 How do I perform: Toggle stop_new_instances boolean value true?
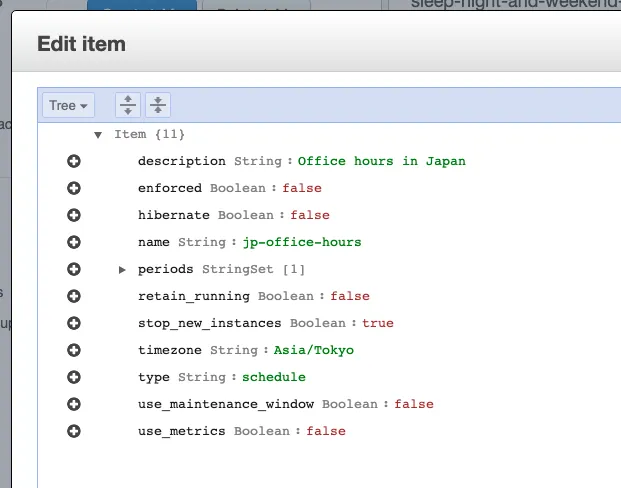click(377, 323)
